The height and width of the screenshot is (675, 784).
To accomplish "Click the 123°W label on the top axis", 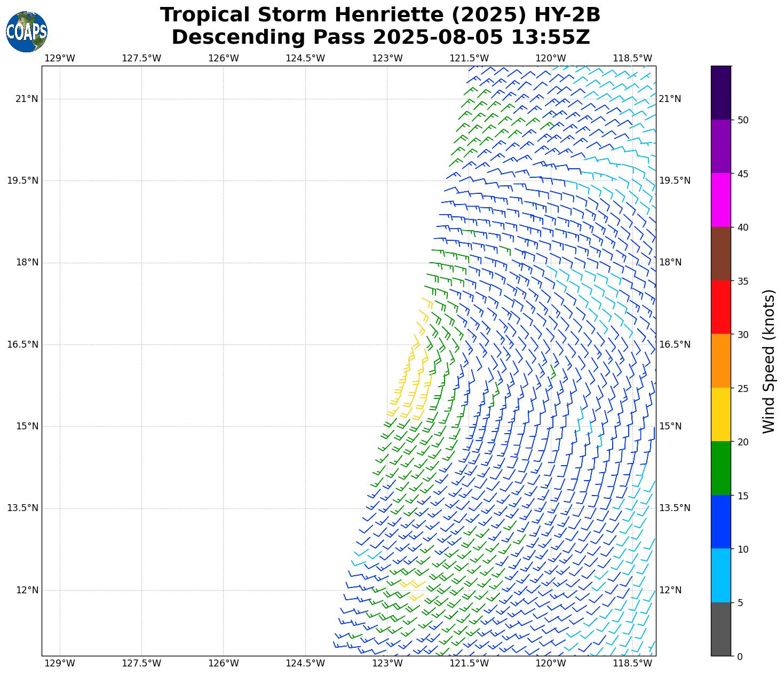I will point(387,58).
